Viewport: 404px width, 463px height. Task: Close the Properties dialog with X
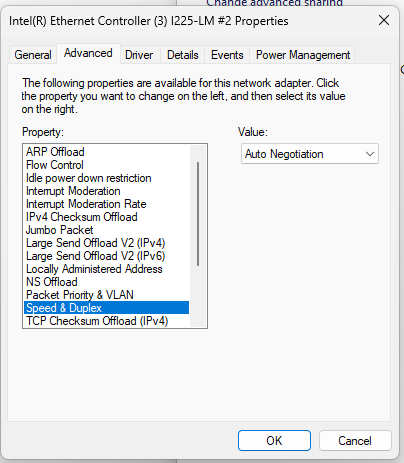tap(384, 20)
